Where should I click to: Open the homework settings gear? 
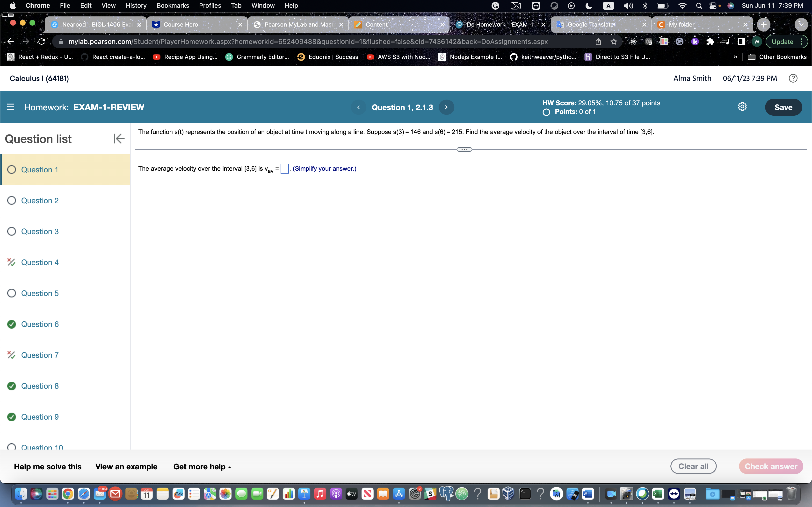pyautogui.click(x=743, y=107)
